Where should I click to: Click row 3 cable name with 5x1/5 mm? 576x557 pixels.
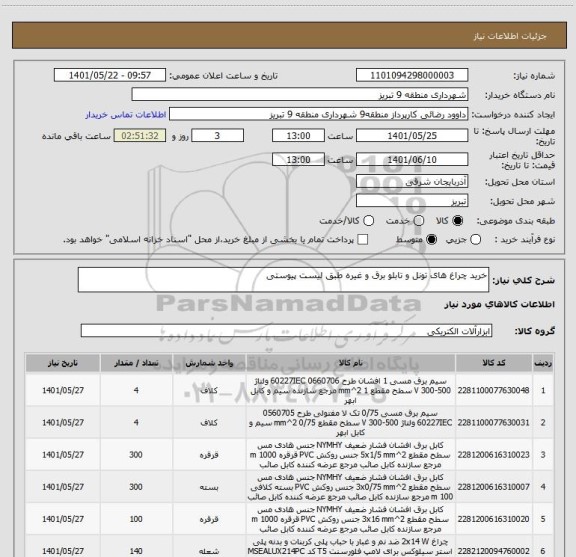[351, 455]
